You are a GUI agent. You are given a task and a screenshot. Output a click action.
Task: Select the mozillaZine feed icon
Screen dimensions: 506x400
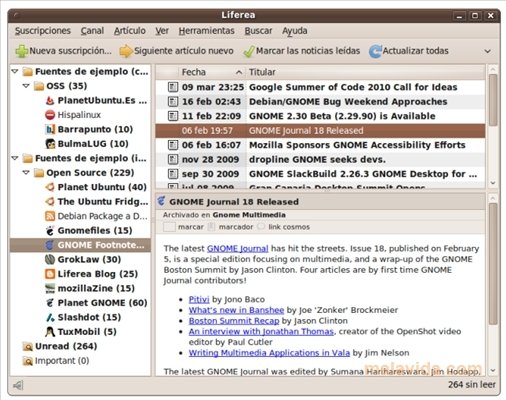point(50,288)
